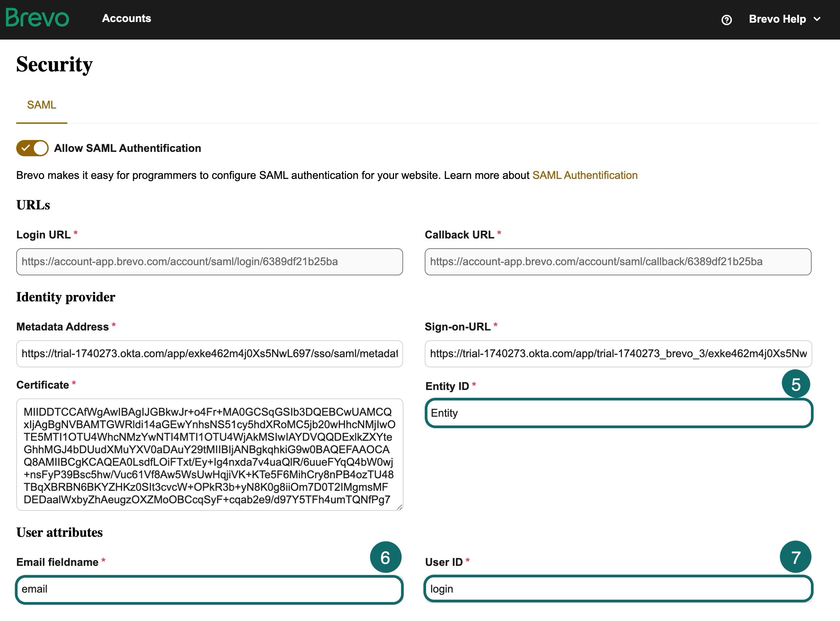Image resolution: width=840 pixels, height=621 pixels.
Task: Select the SAML tab
Action: (x=41, y=105)
